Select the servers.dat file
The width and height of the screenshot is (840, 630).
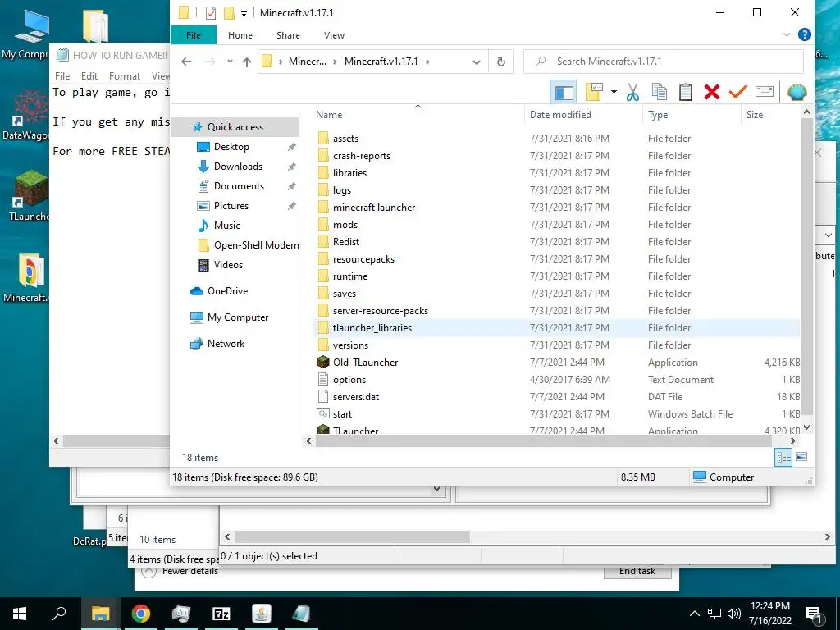(x=356, y=397)
